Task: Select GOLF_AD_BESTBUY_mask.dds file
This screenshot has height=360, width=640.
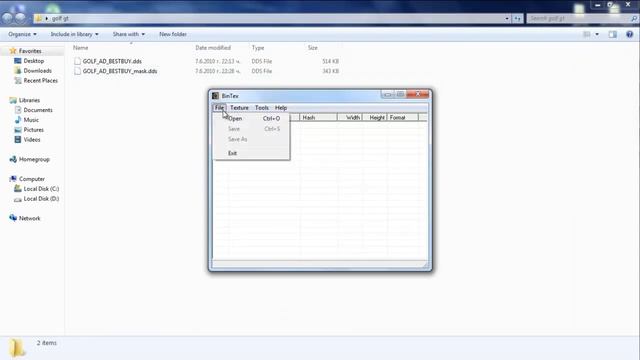Action: pos(120,71)
